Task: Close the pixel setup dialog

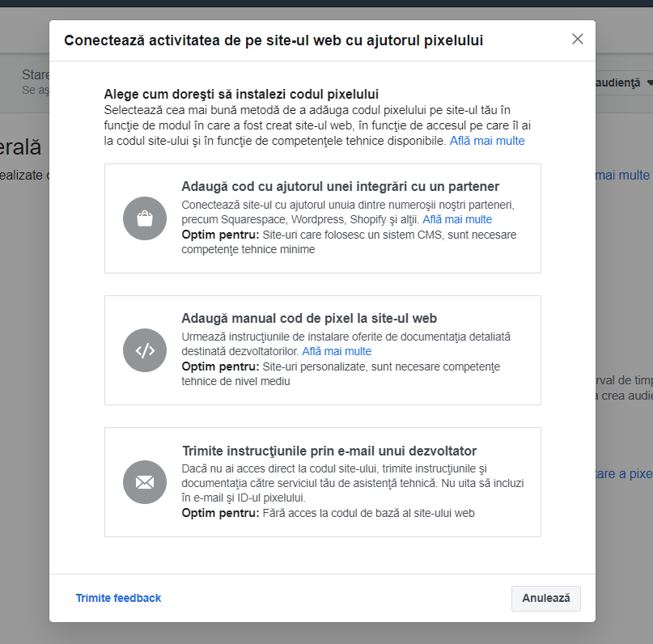Action: [577, 39]
